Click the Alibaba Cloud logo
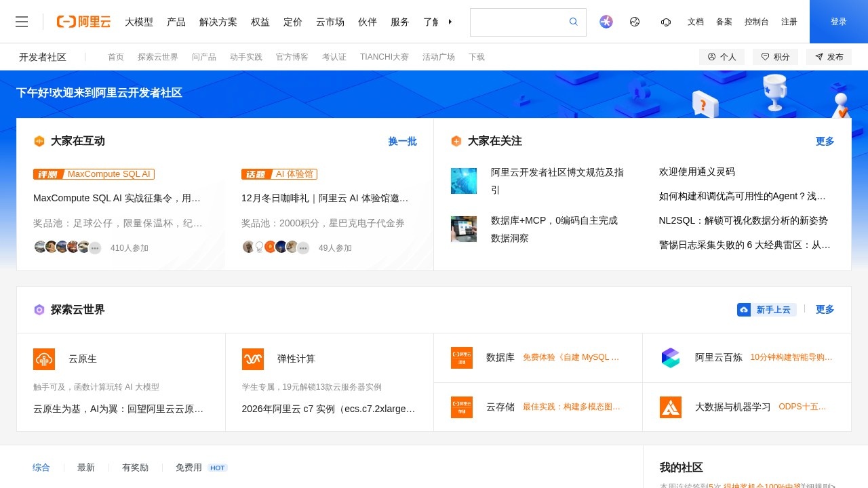The width and height of the screenshot is (868, 488). click(83, 21)
